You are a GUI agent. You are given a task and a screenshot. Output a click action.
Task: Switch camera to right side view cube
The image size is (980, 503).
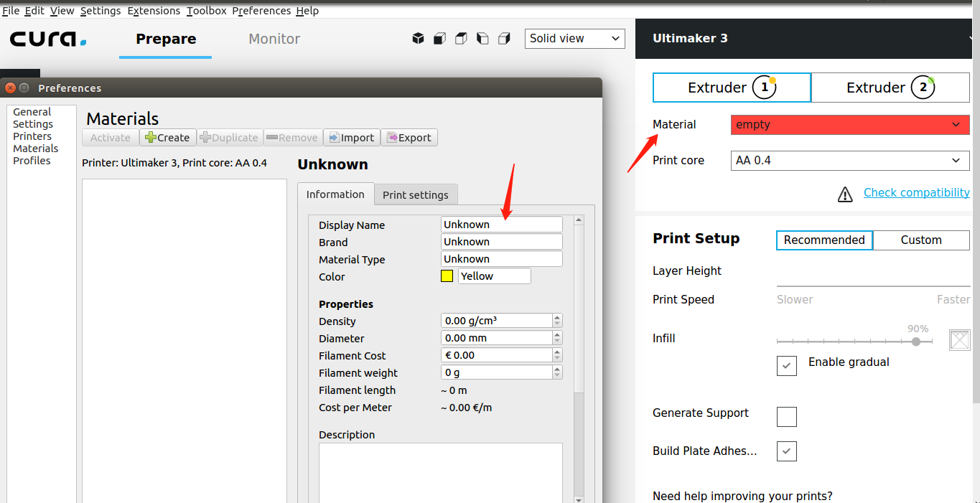pos(504,39)
